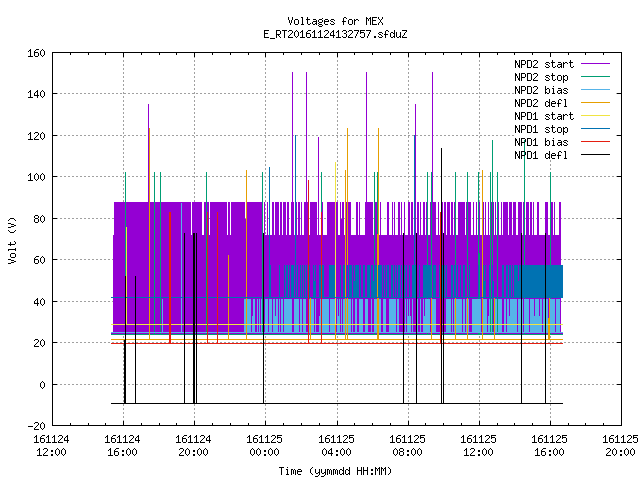Click the 161125 08:00 x-axis tick label
The image size is (640, 480).
407,446
